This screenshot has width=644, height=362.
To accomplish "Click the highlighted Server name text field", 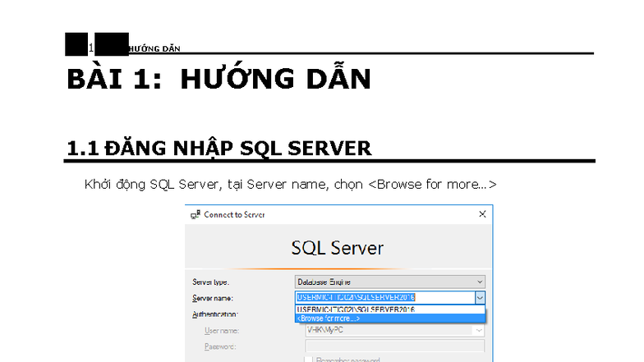I will [385, 297].
